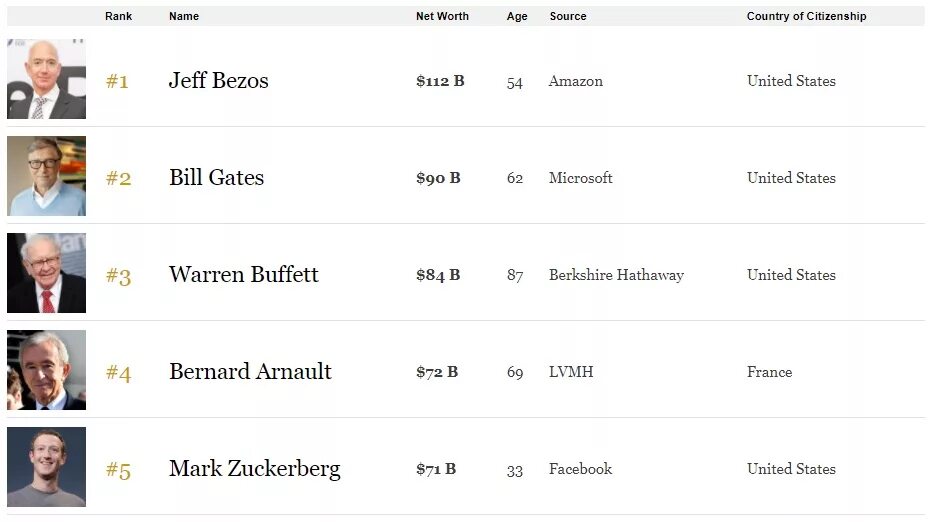Click Jeff Bezos profile photo
Image resolution: width=930 pixels, height=522 pixels.
46,80
